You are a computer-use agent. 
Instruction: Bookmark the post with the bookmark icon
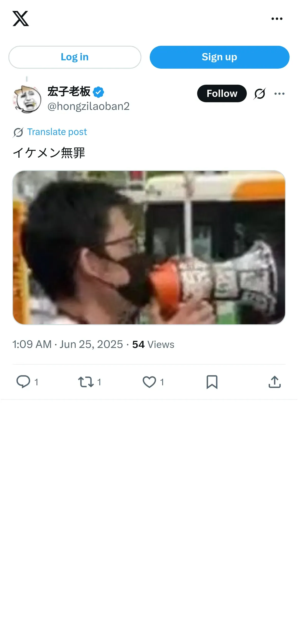point(212,382)
